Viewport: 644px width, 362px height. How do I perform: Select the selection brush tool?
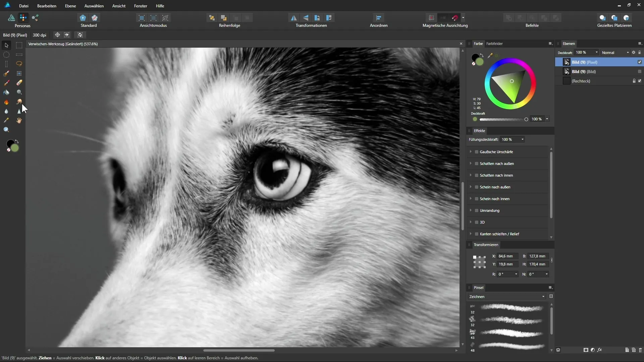6,73
